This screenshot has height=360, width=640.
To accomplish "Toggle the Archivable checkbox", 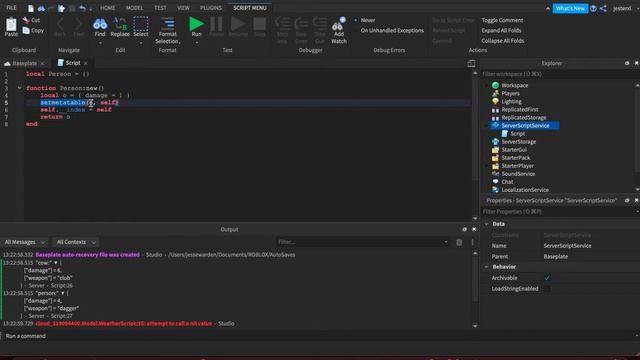I will coord(547,278).
